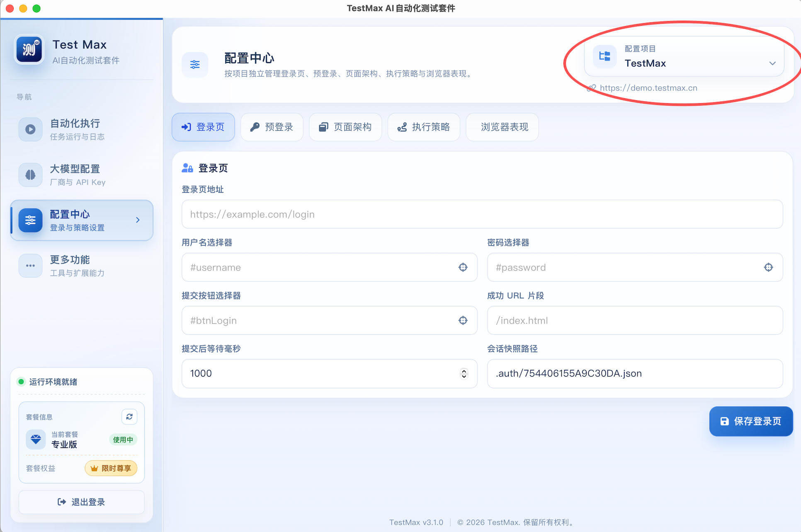
Task: Click the login arrow icon on 登录页 tab
Action: coord(186,127)
